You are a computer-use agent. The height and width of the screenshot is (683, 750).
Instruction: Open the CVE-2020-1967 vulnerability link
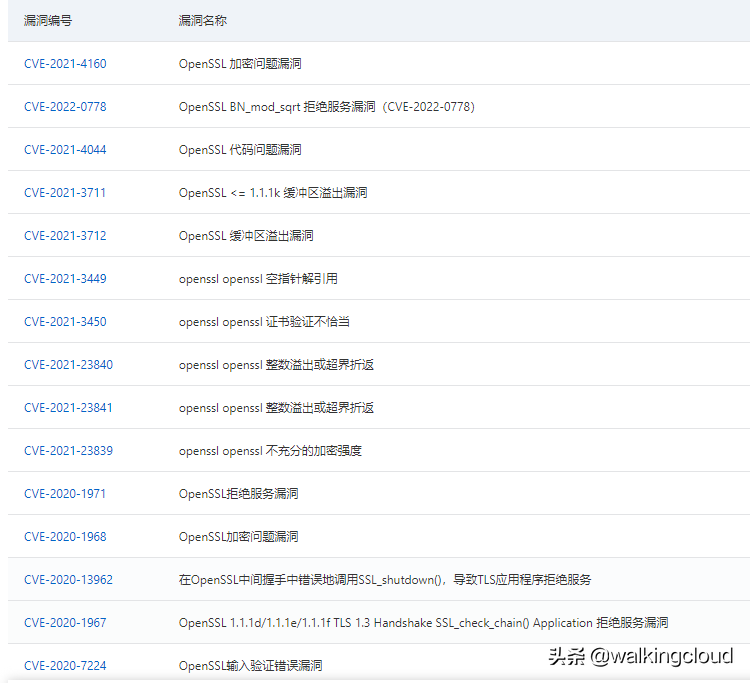click(65, 623)
